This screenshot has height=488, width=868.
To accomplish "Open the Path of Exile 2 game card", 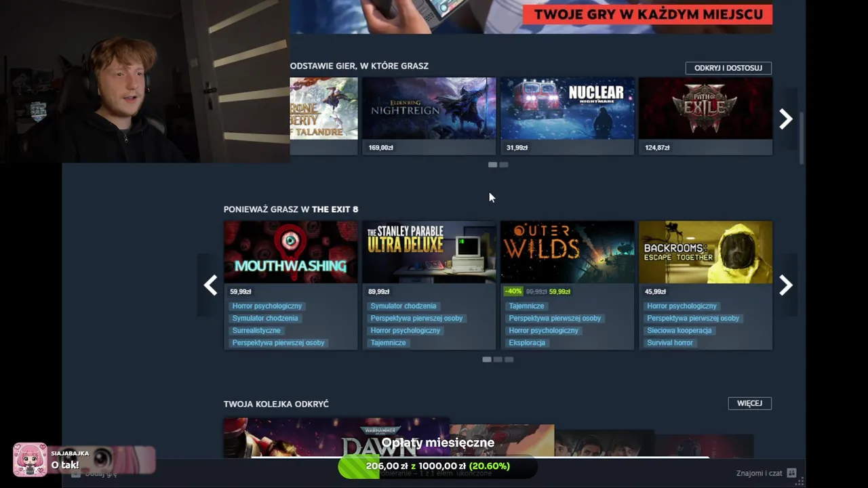I will click(705, 116).
